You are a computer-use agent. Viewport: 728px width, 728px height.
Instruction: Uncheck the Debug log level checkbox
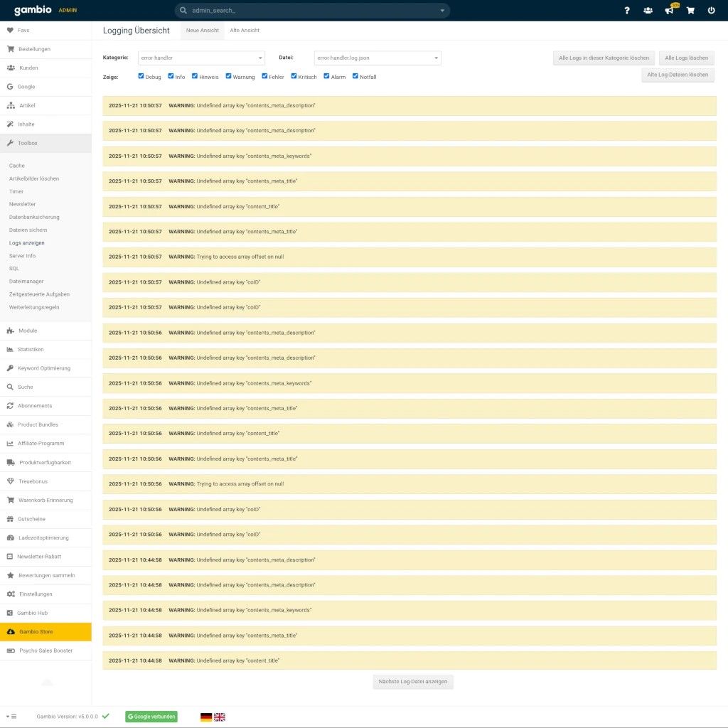[141, 76]
